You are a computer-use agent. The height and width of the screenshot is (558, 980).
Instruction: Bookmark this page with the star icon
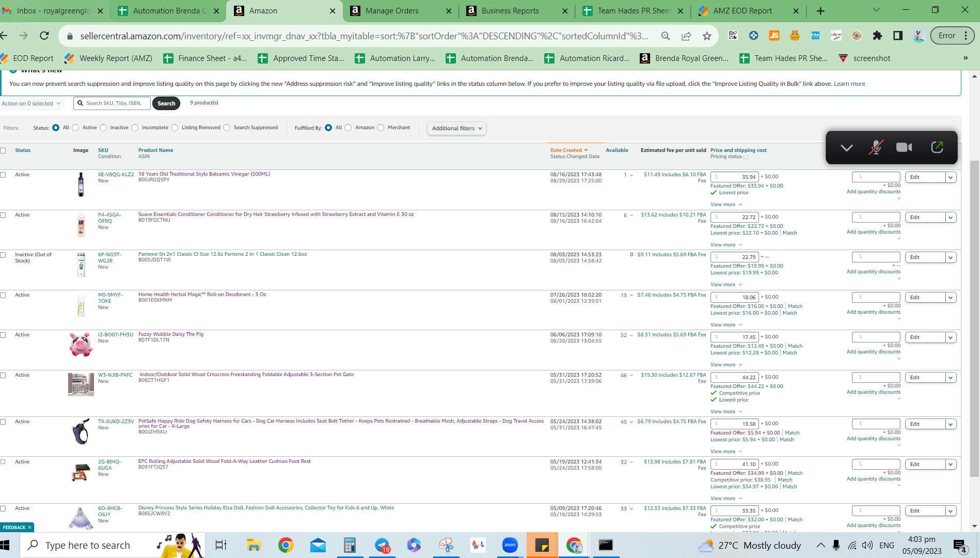[707, 36]
